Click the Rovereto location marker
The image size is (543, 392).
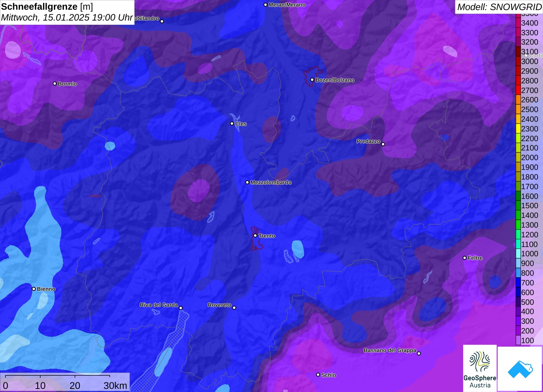pyautogui.click(x=234, y=307)
